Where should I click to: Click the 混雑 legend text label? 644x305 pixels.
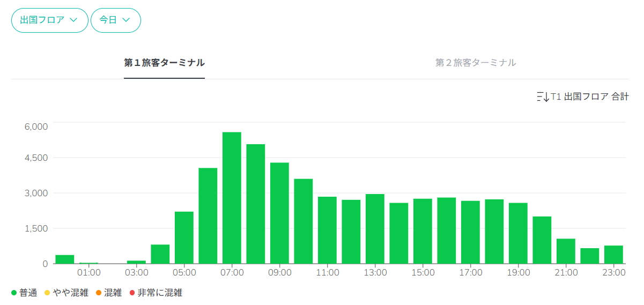pos(113,293)
